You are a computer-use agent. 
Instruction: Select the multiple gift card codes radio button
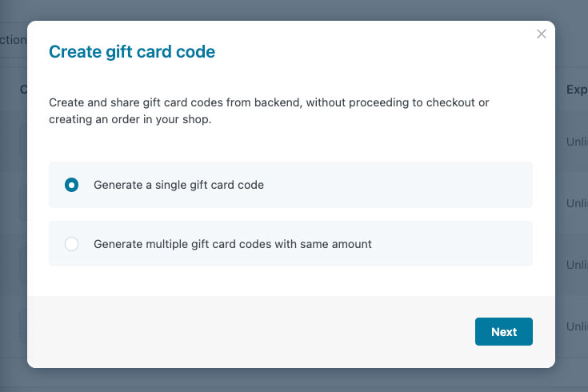[x=72, y=244]
